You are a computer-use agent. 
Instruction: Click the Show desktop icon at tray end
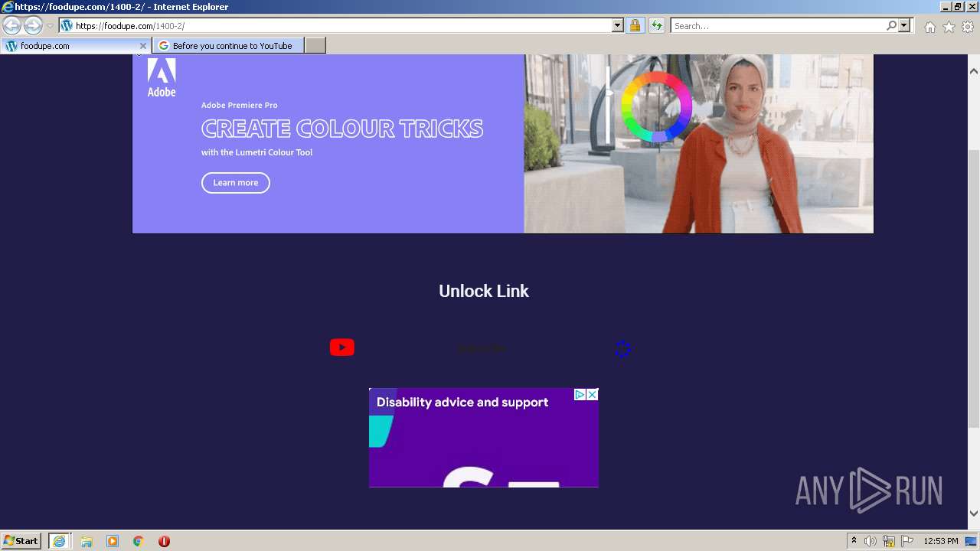pos(972,541)
